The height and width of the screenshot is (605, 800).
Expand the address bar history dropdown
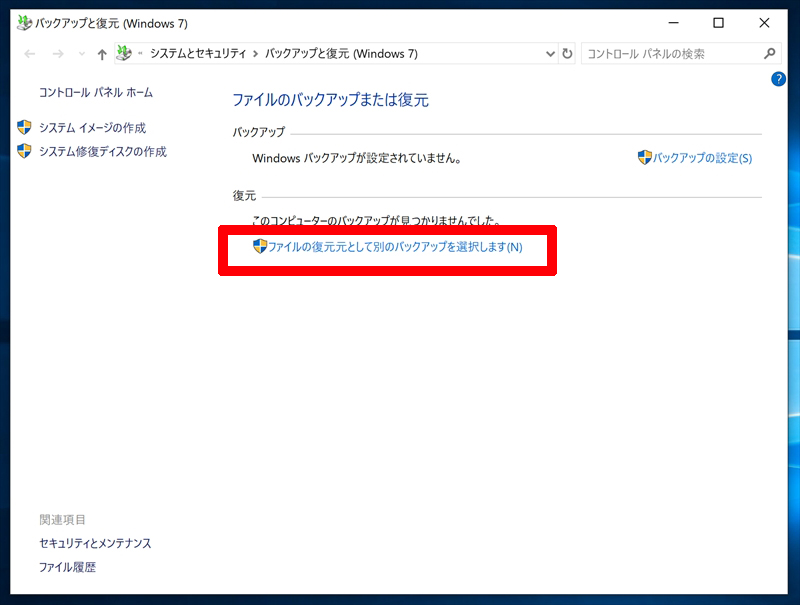click(550, 54)
